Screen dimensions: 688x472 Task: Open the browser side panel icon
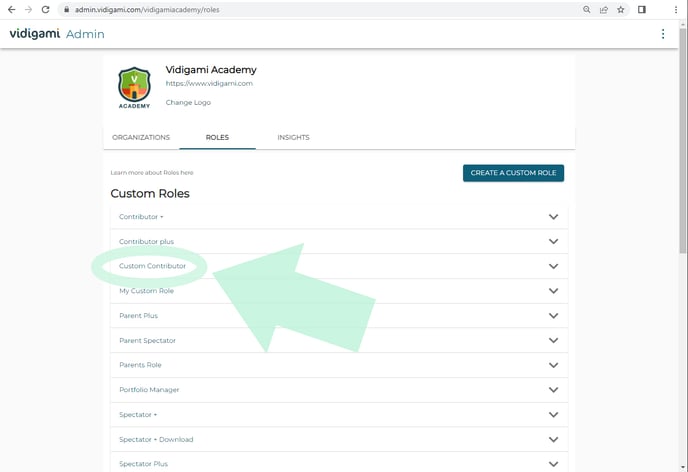[642, 9]
